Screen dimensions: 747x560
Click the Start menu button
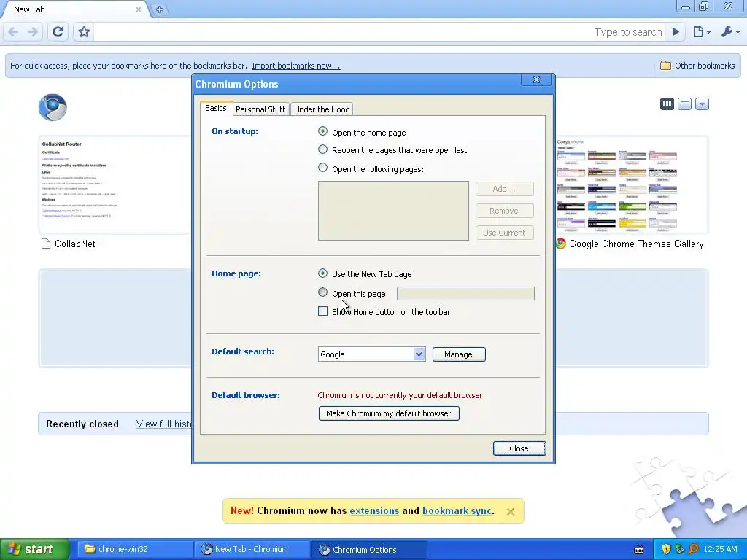(x=34, y=549)
